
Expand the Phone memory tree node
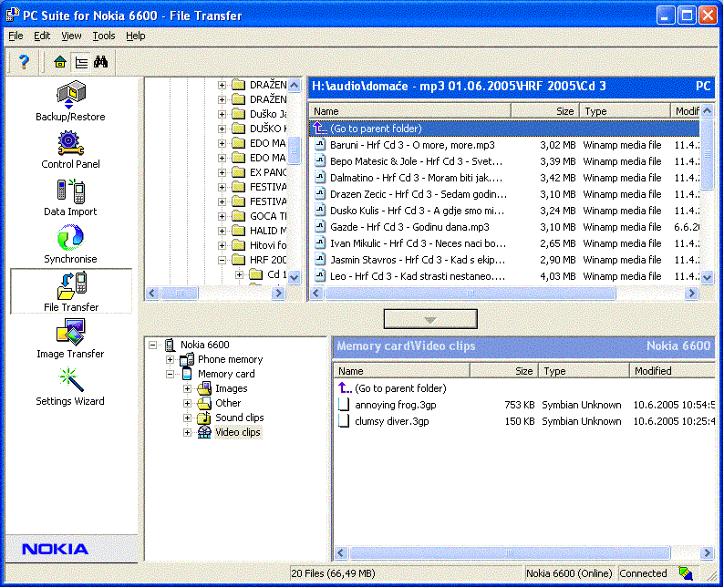171,359
